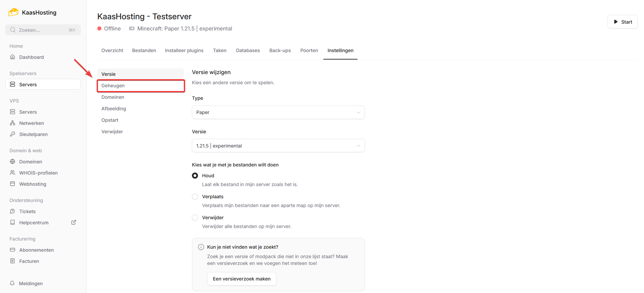644x293 pixels.
Task: Click the Helpcentrum external link icon
Action: point(74,222)
